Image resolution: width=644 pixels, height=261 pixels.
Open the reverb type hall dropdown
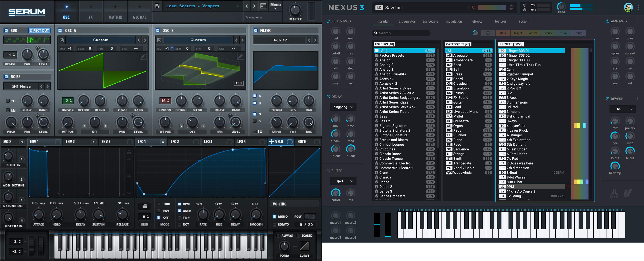(623, 109)
